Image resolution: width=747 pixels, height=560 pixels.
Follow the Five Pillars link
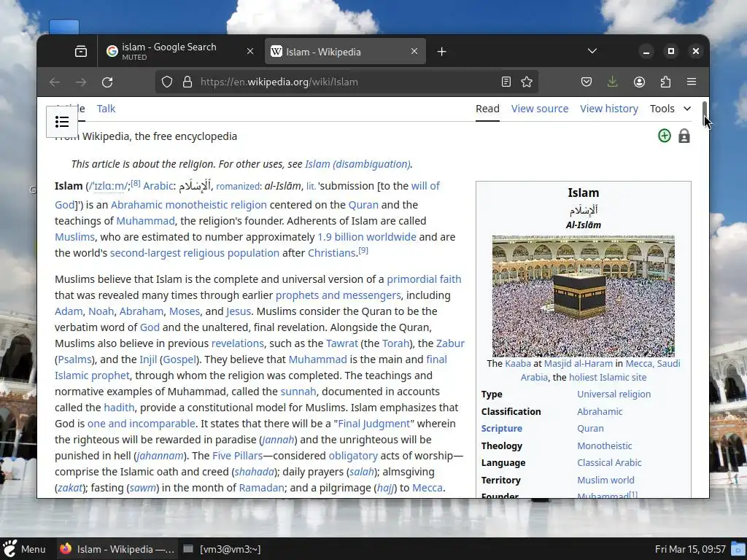tap(237, 456)
